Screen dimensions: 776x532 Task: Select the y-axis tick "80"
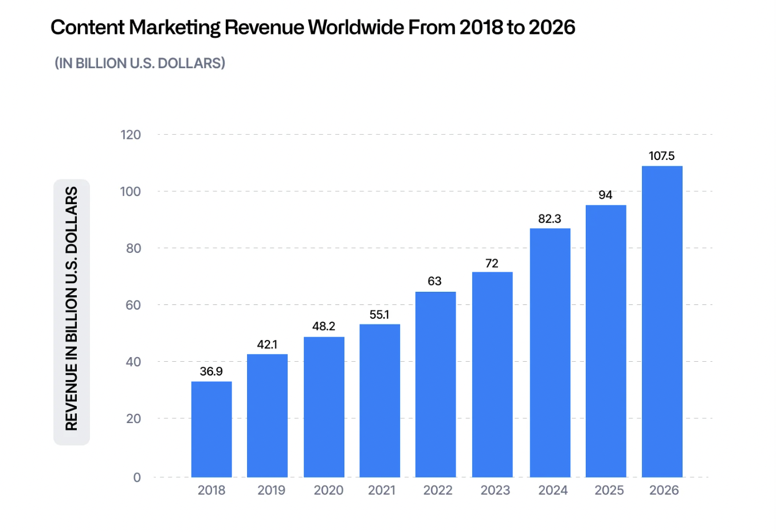point(134,248)
